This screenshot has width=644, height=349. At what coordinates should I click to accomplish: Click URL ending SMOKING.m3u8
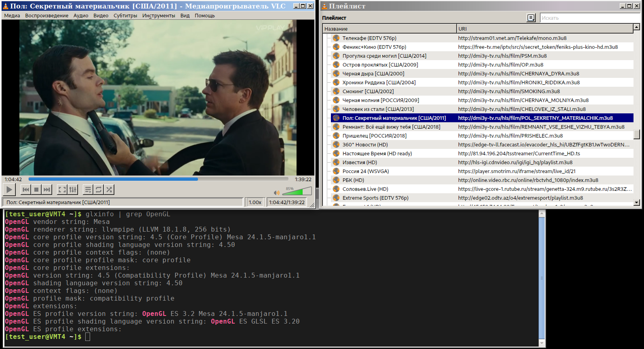click(x=509, y=91)
